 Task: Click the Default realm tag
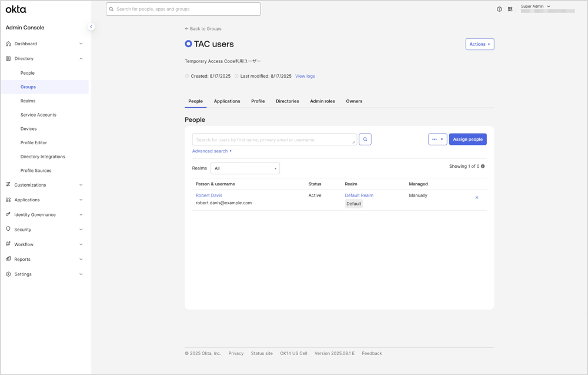pos(353,204)
